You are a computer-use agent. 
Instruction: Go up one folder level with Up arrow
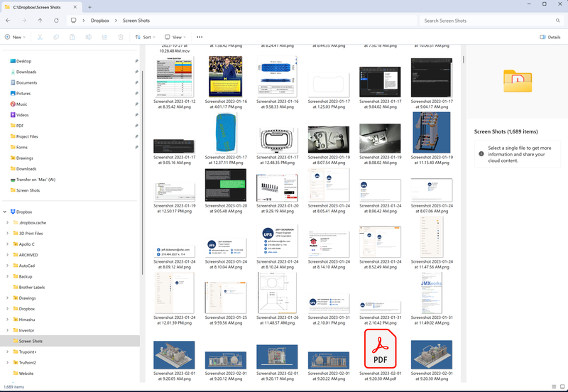[x=40, y=21]
